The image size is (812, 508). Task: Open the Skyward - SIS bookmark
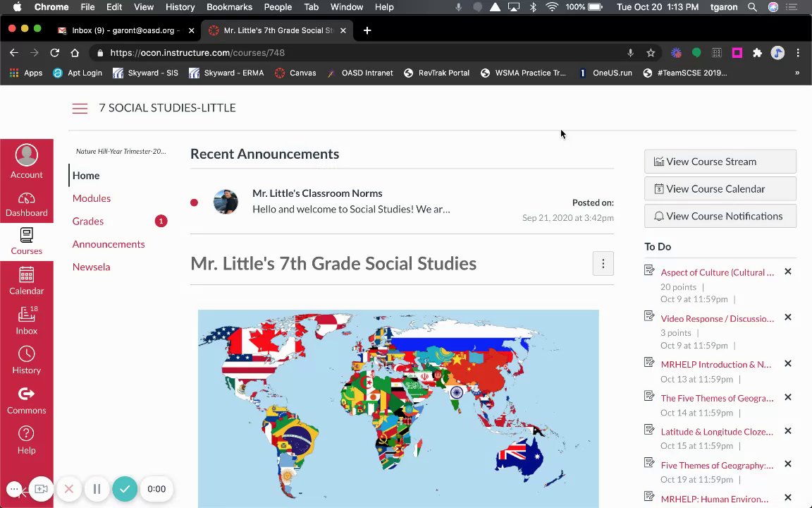click(145, 73)
